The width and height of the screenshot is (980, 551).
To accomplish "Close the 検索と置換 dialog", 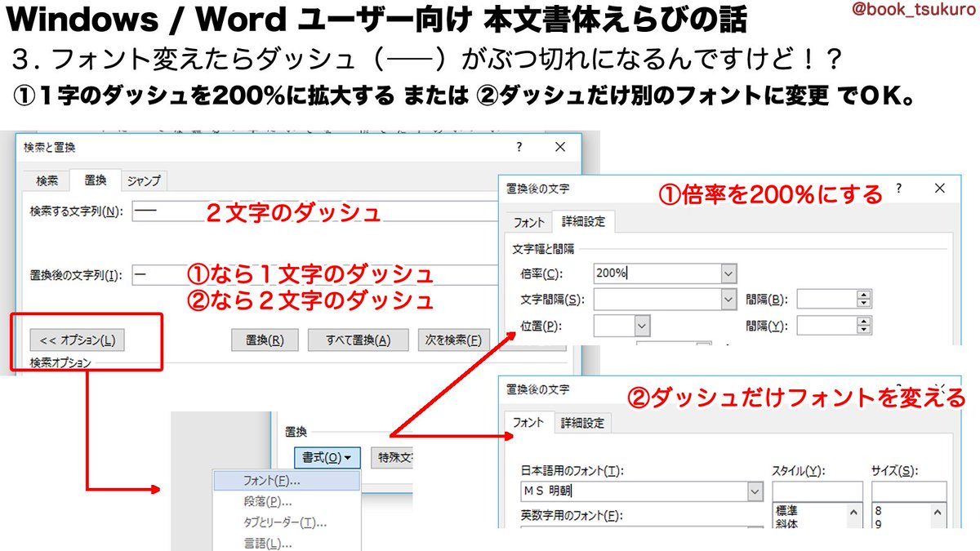I will click(560, 147).
